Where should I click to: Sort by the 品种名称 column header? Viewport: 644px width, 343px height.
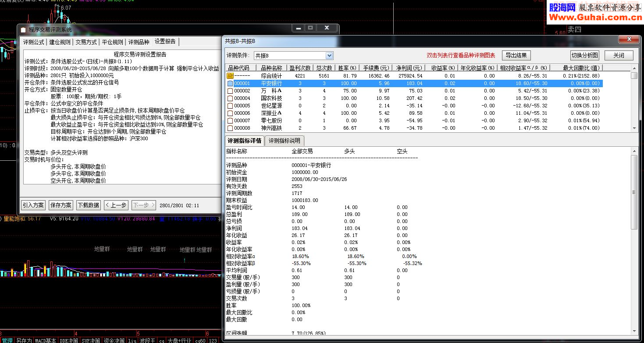[x=271, y=68]
